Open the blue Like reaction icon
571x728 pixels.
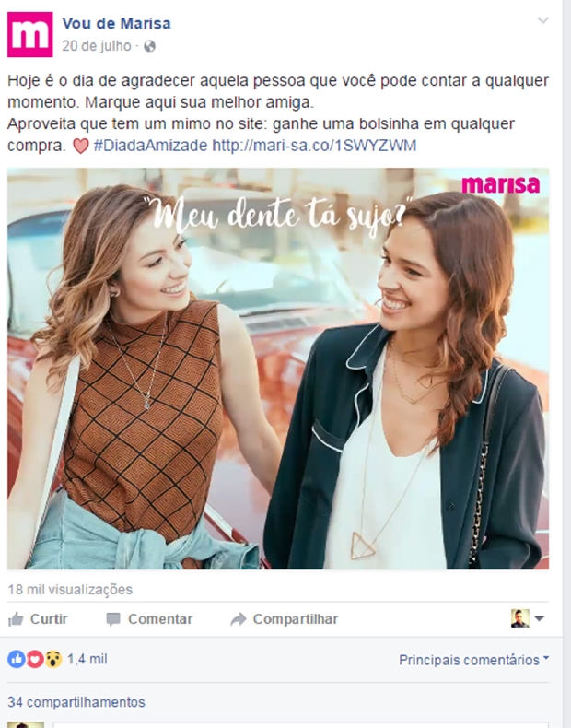pyautogui.click(x=17, y=659)
